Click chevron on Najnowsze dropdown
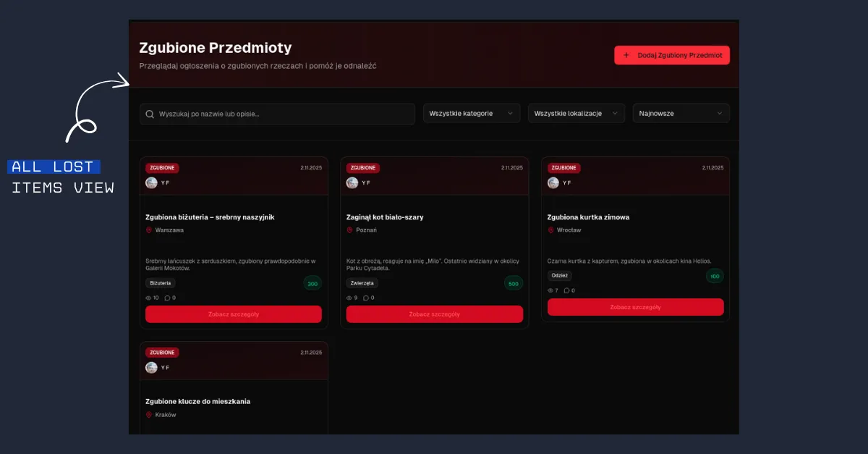 point(720,114)
